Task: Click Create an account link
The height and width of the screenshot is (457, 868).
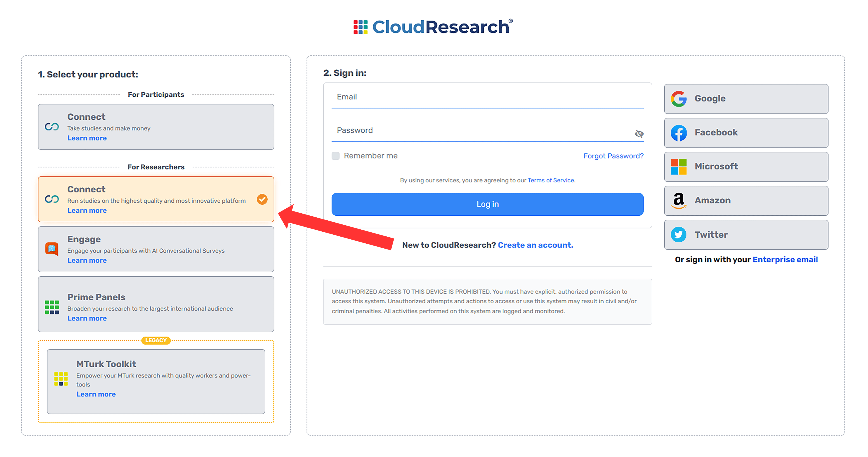Action: pos(535,245)
